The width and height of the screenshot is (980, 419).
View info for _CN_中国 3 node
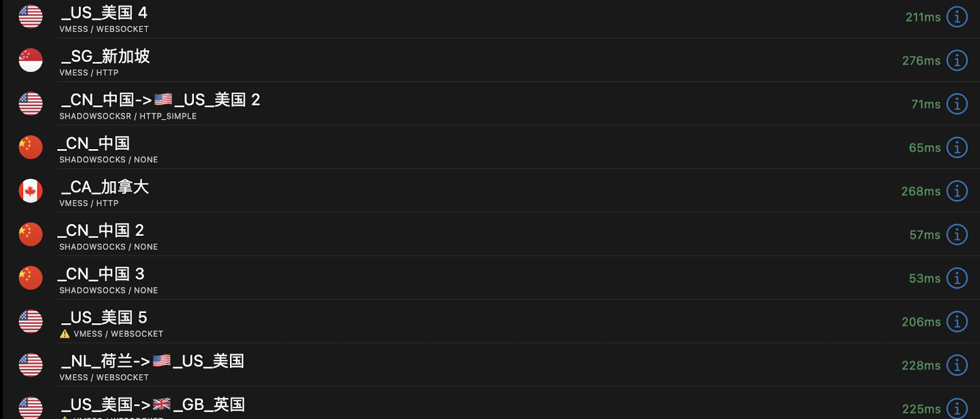tap(957, 278)
